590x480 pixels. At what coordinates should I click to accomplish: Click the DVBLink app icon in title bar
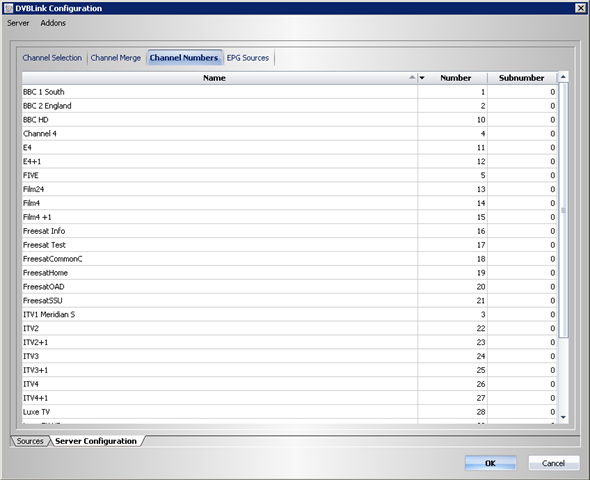[x=8, y=8]
